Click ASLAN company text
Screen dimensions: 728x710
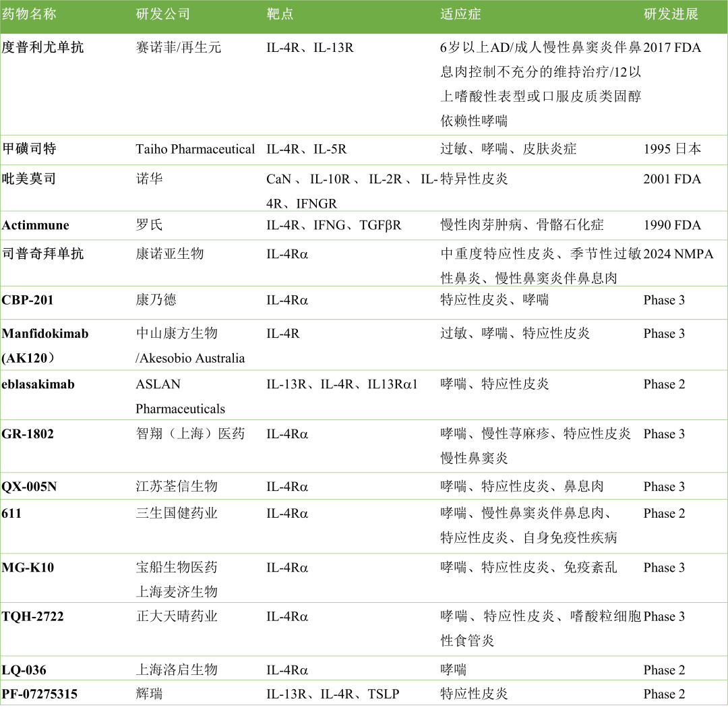pyautogui.click(x=158, y=384)
